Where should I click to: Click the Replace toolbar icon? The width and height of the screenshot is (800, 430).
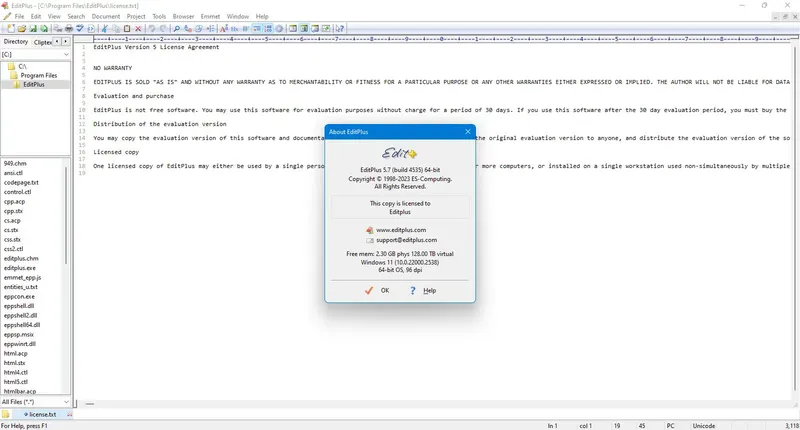(x=188, y=29)
